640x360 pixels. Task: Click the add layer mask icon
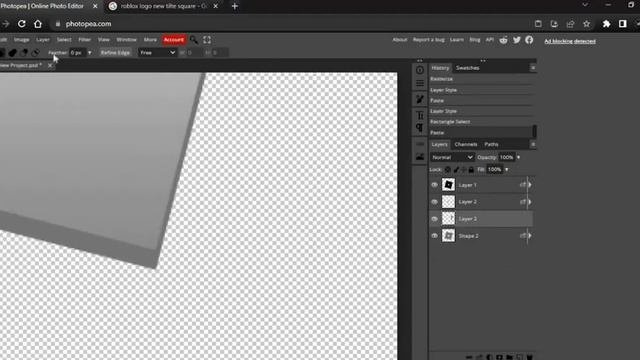click(x=499, y=357)
